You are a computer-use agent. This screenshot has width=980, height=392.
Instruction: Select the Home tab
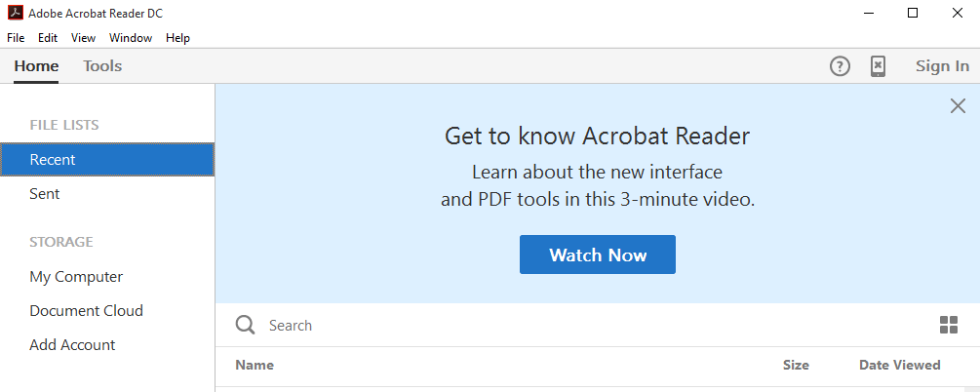36,66
